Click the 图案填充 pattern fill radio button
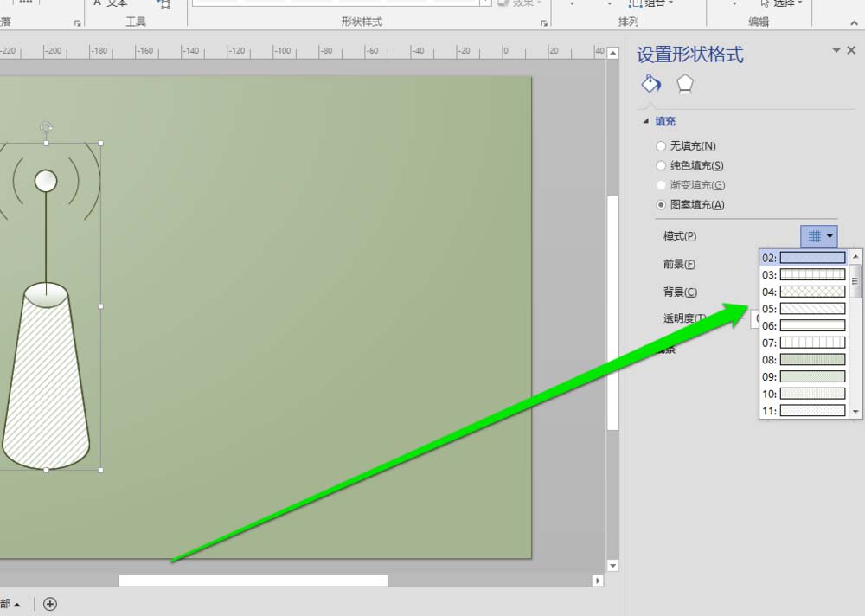The width and height of the screenshot is (865, 616). pos(661,204)
